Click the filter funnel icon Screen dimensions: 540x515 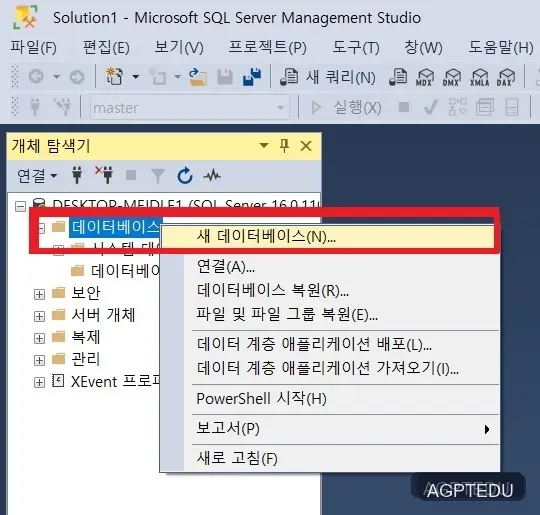[158, 176]
